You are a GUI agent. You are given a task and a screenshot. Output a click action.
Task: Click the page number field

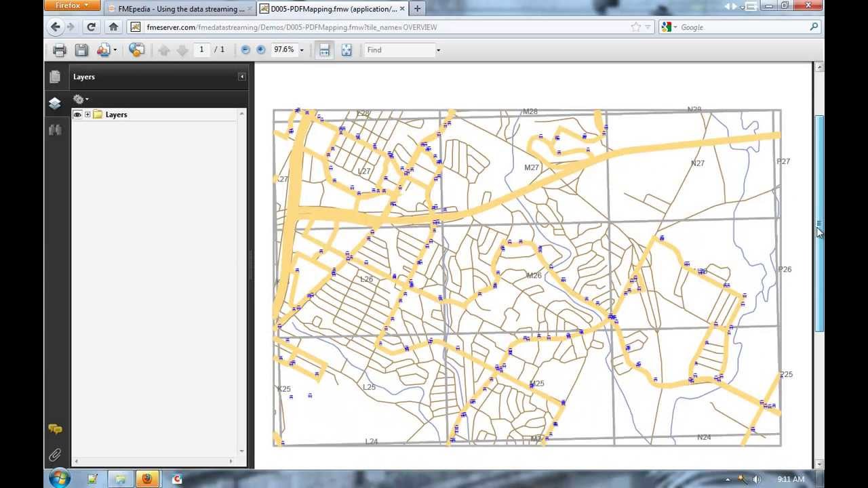point(201,49)
